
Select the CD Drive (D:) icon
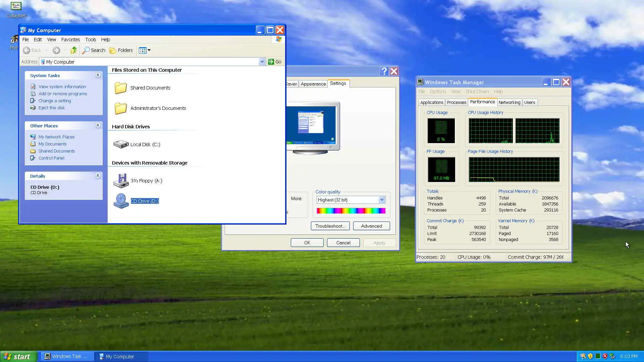click(121, 201)
